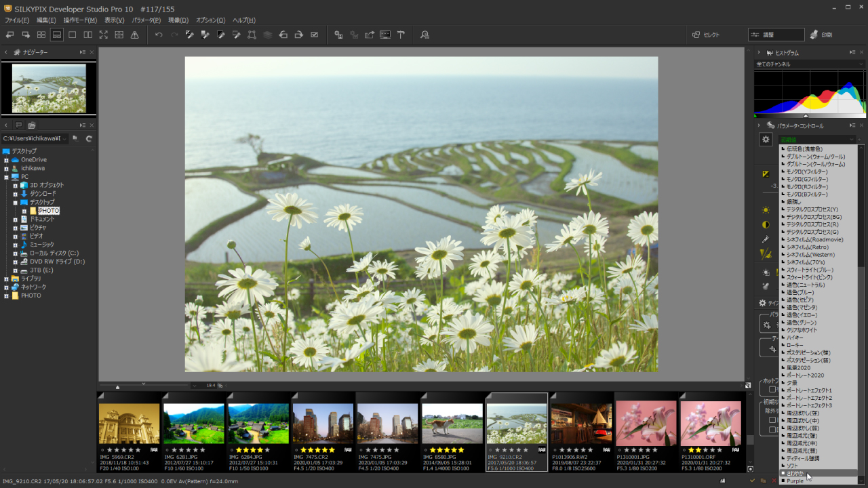Expand the ichikawa user folder node
The width and height of the screenshot is (868, 488).
point(6,168)
